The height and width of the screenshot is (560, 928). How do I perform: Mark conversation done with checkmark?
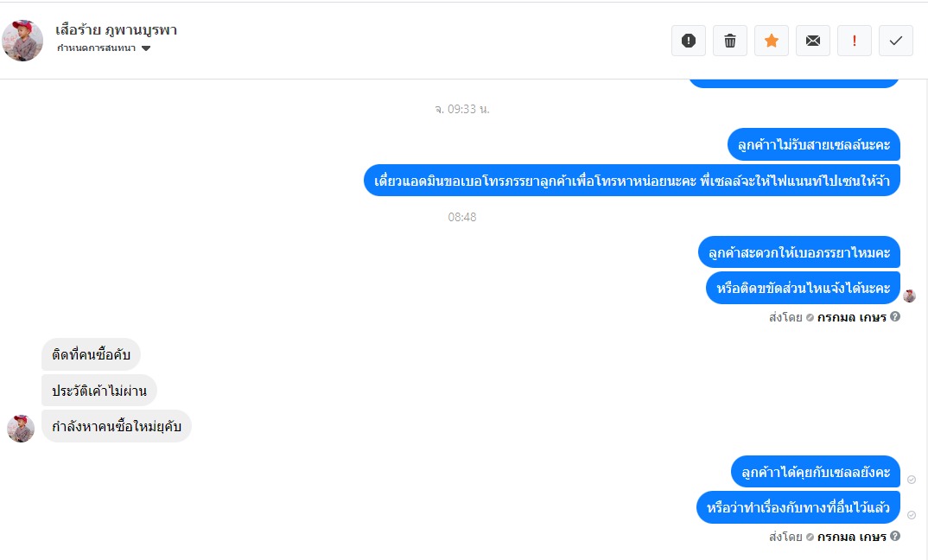click(895, 41)
